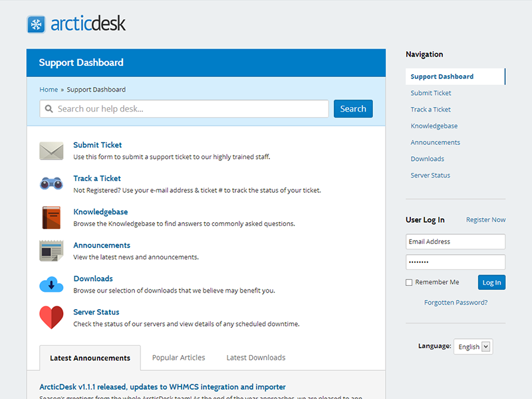The height and width of the screenshot is (399, 532).
Task: Open the Server Status heading link
Action: coord(96,312)
